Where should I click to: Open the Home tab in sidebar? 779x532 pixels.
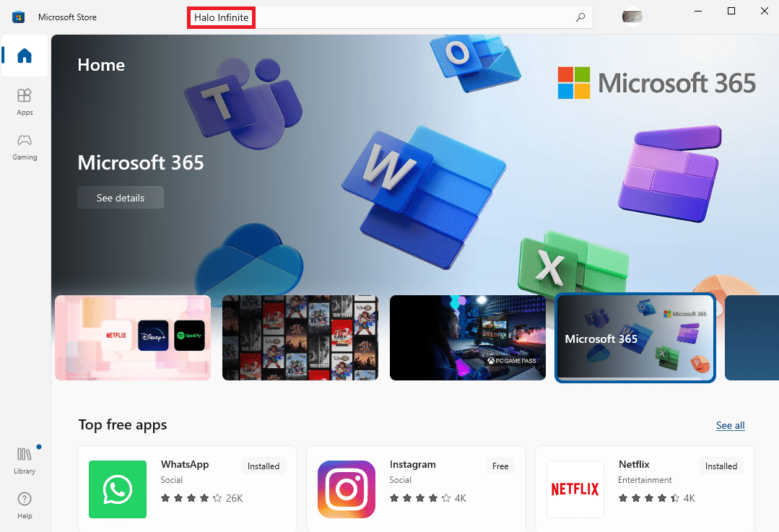point(25,55)
